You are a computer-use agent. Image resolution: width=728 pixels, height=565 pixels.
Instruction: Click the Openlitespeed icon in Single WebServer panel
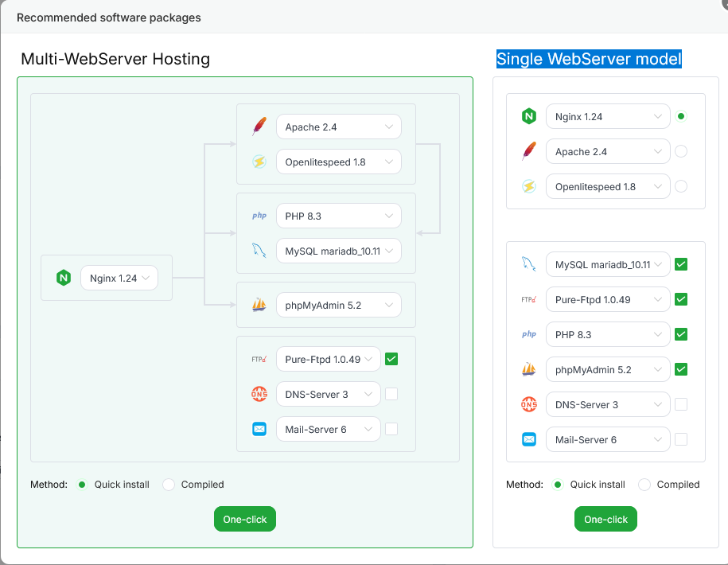click(x=529, y=187)
